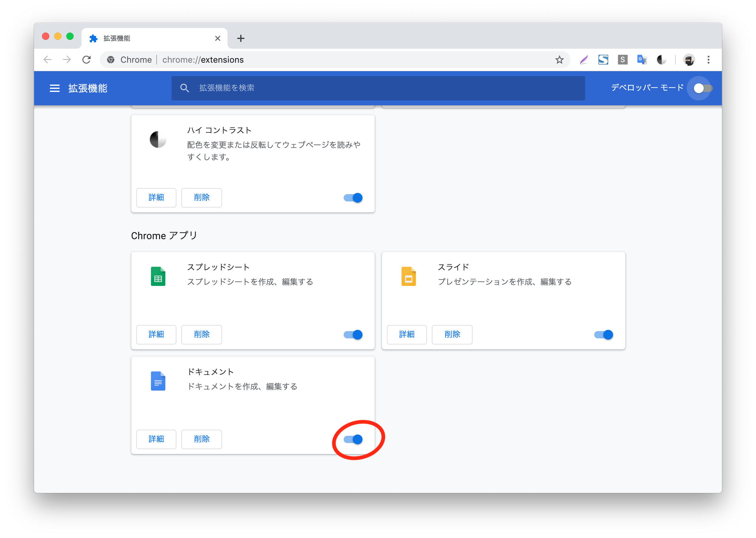The width and height of the screenshot is (756, 538).
Task: Click the purple feather extension icon
Action: 584,60
